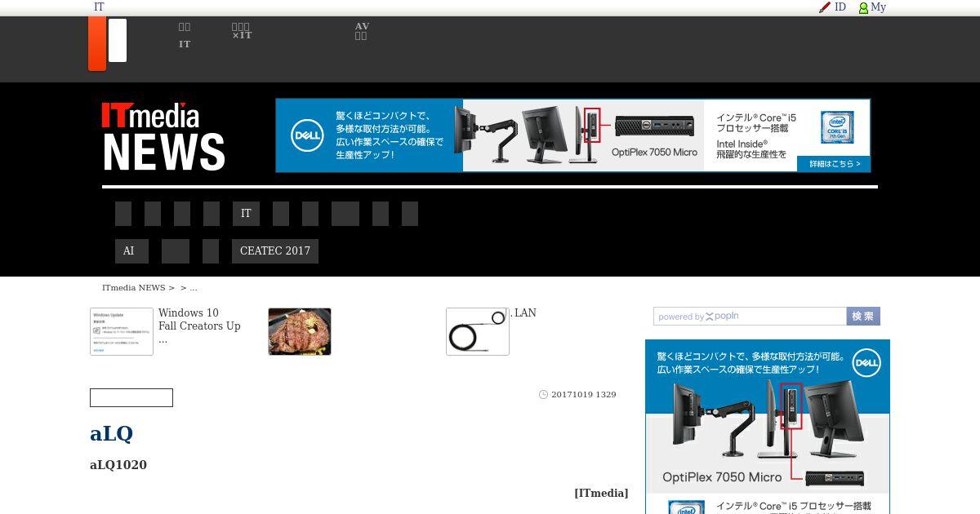Open the Dell OptiPlex top banner ad
This screenshot has width=980, height=514.
pos(573,135)
